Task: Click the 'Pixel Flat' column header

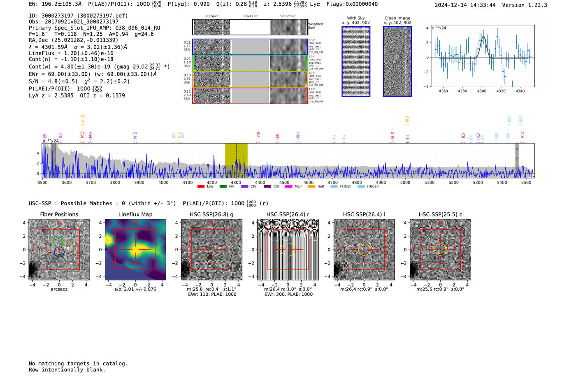Action: 250,16
